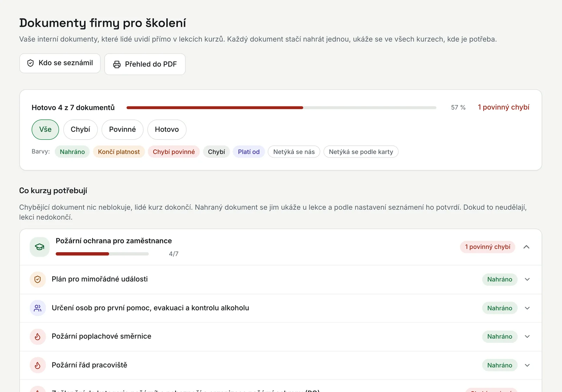Click the 'Požární poplachové směrnice' document name
This screenshot has width=562, height=392.
pyautogui.click(x=102, y=337)
